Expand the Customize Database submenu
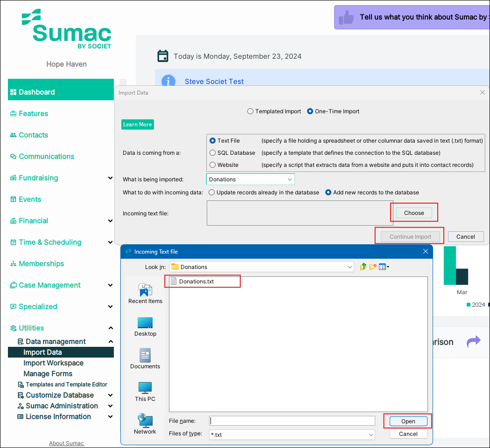The width and height of the screenshot is (490, 448). point(110,395)
